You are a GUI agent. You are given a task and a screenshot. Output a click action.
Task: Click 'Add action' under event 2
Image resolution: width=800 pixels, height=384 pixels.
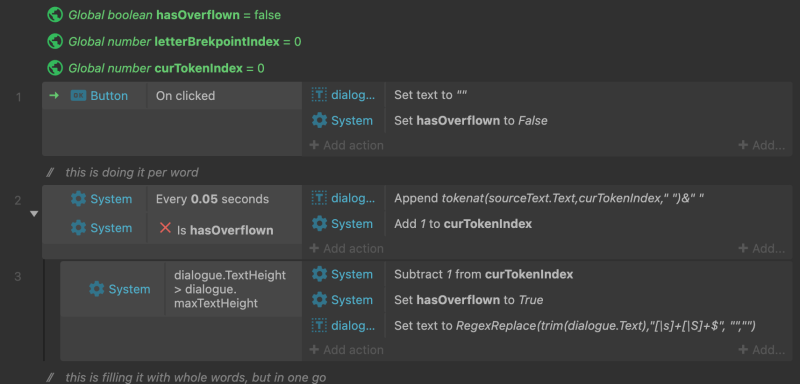pyautogui.click(x=346, y=248)
